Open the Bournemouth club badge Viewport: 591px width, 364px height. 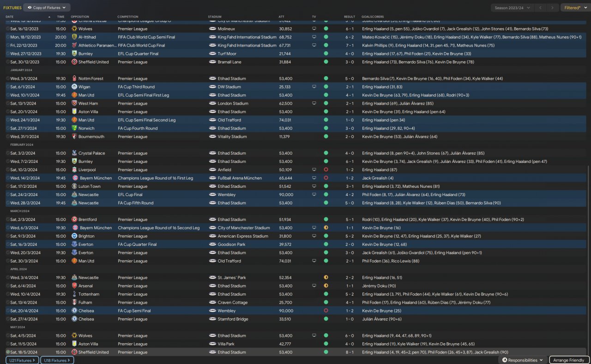[x=74, y=137]
